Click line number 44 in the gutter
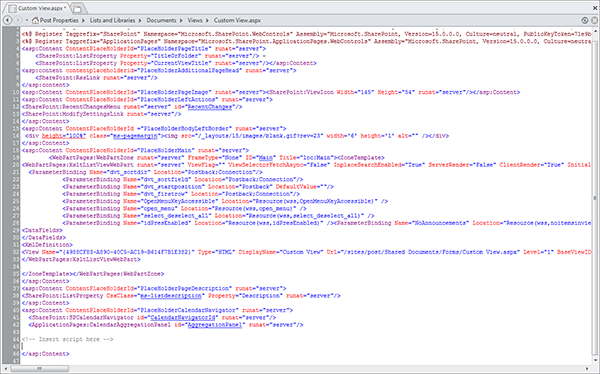 [15, 339]
